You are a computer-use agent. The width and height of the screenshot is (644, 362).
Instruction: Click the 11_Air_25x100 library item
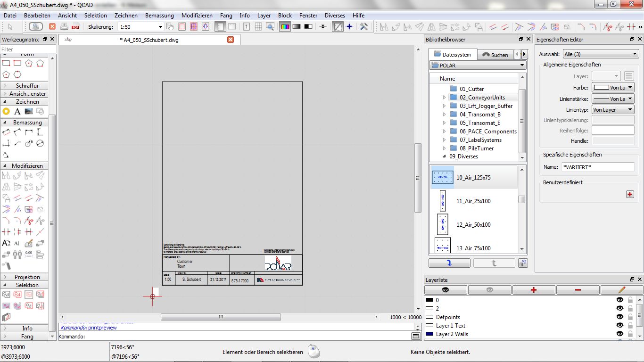[x=473, y=201]
